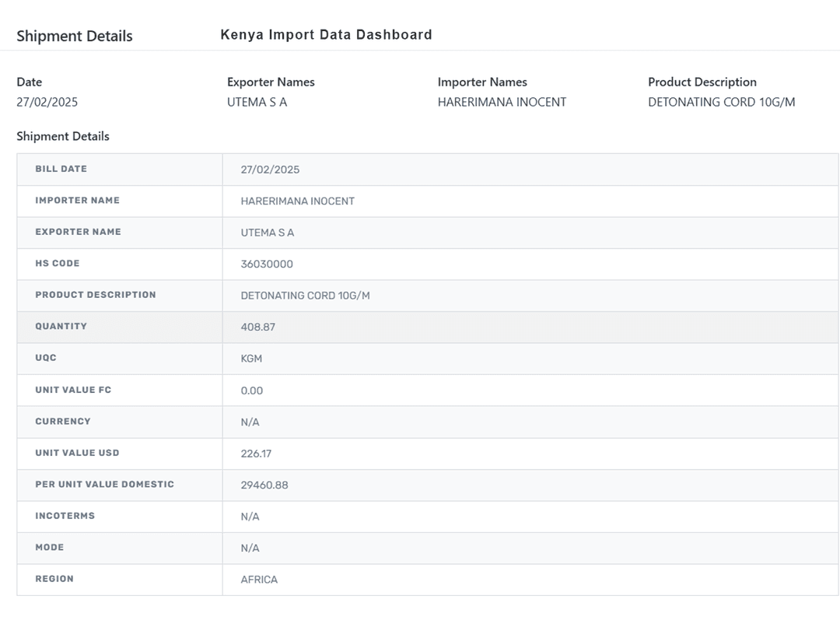The width and height of the screenshot is (840, 624).
Task: Click the Kenya Import Data Dashboard title
Action: pyautogui.click(x=326, y=35)
